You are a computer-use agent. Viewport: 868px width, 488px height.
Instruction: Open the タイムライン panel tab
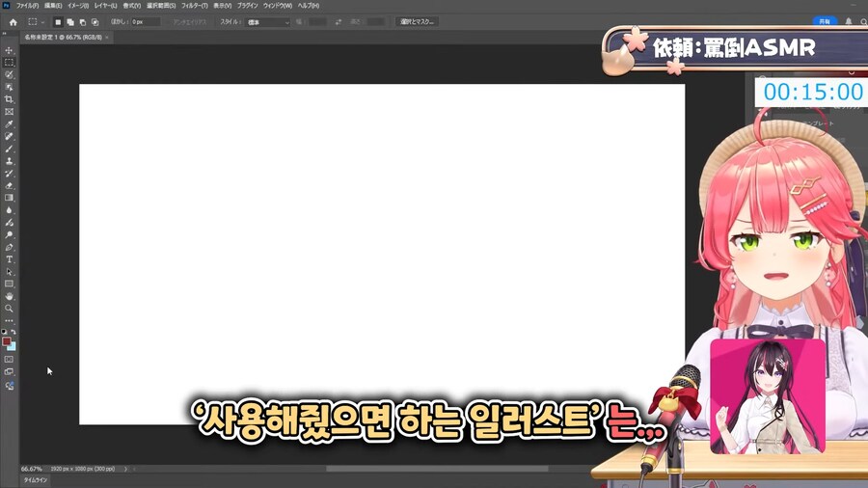[36, 480]
